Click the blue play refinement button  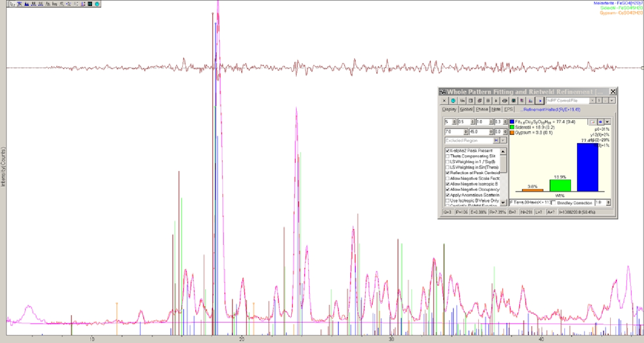coord(540,101)
